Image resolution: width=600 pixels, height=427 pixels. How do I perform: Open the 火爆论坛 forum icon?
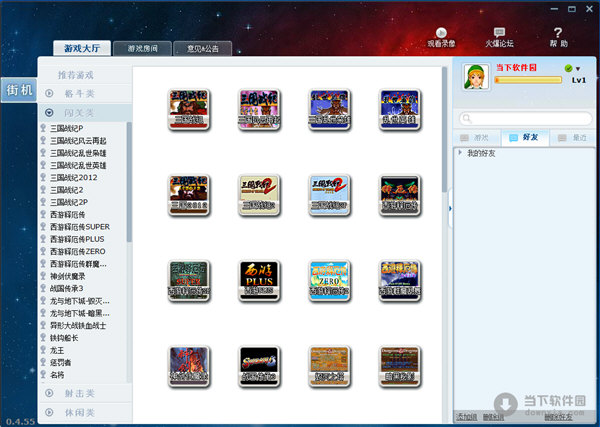pos(499,37)
